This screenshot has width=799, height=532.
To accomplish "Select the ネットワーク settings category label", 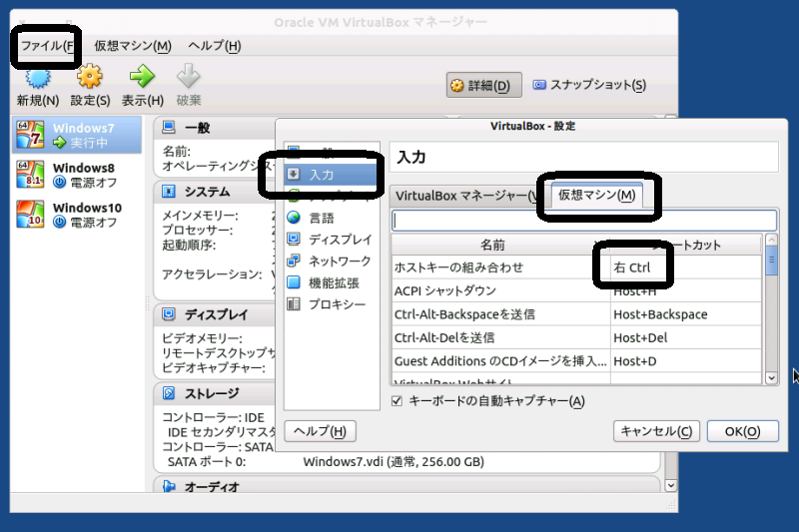I will (340, 262).
